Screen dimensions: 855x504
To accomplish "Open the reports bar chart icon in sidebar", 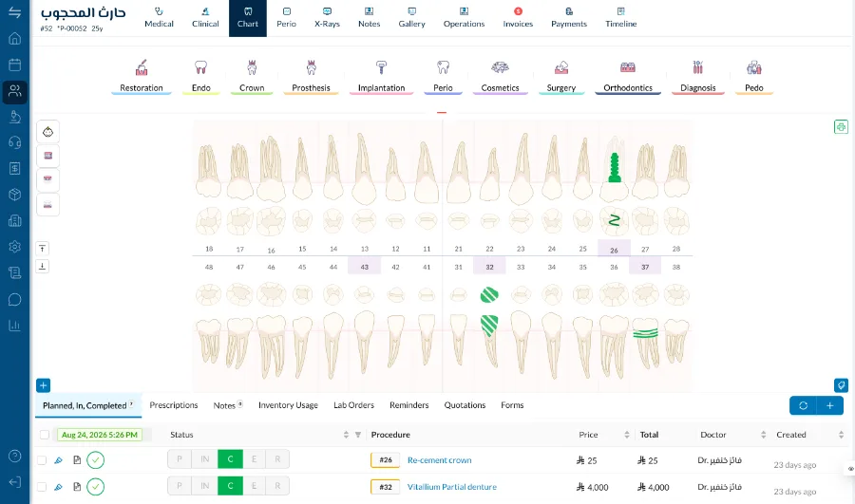I will (14, 326).
